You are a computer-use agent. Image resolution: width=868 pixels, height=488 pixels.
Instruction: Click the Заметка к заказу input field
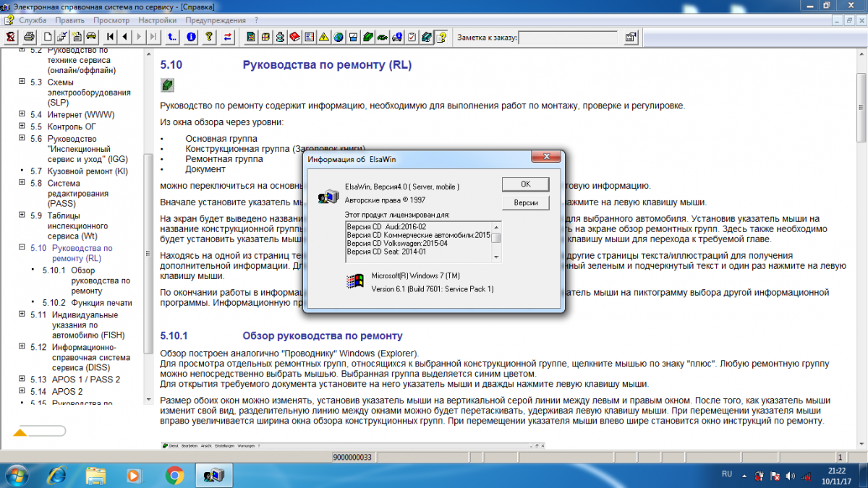pos(568,37)
